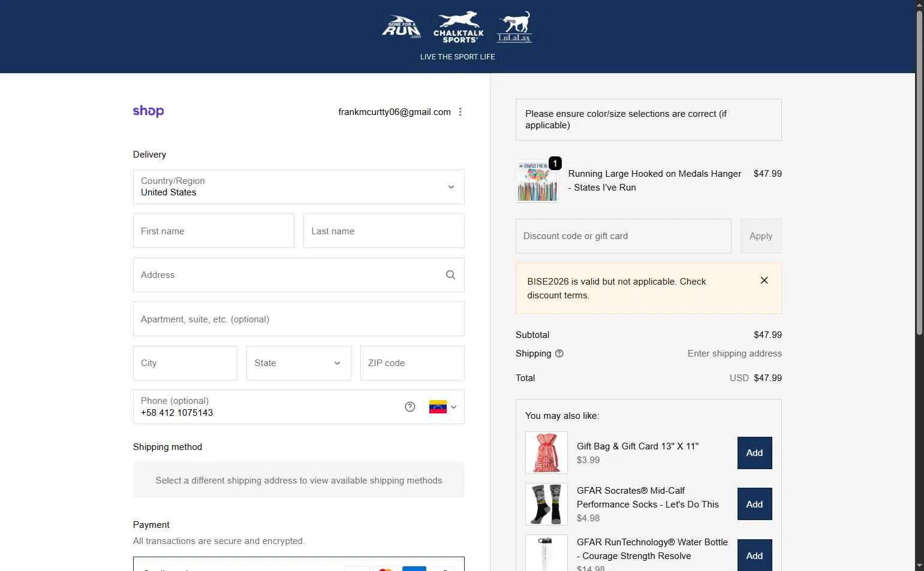Open the Country/Region dropdown
The height and width of the screenshot is (571, 924).
coord(299,187)
